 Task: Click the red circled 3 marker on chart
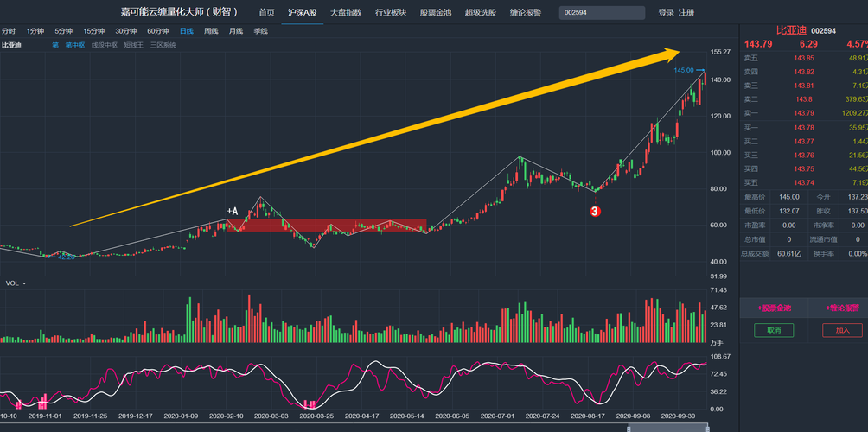click(595, 210)
